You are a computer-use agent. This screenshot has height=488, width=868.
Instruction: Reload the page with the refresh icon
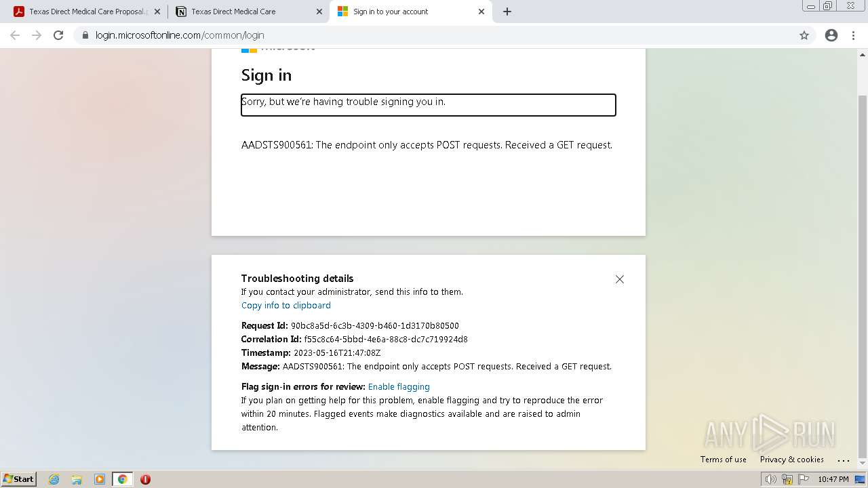(58, 35)
